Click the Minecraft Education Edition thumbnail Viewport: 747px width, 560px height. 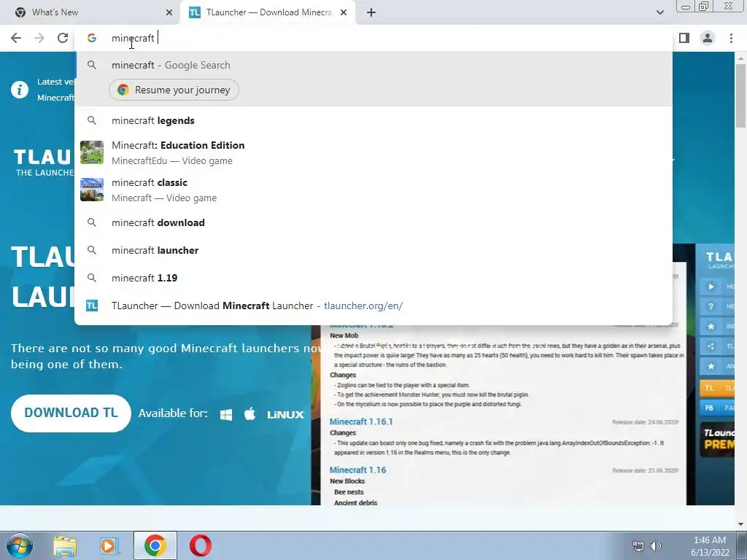coord(92,152)
